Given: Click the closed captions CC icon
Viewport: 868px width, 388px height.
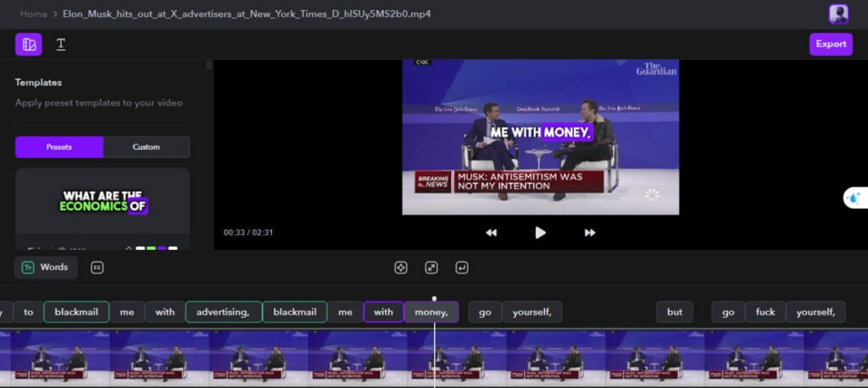Looking at the screenshot, I should click(97, 268).
